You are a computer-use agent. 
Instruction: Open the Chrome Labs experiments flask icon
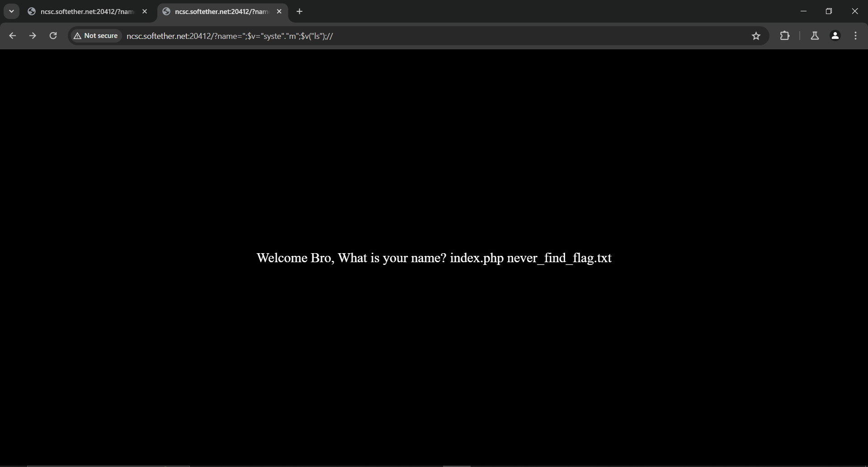click(815, 36)
